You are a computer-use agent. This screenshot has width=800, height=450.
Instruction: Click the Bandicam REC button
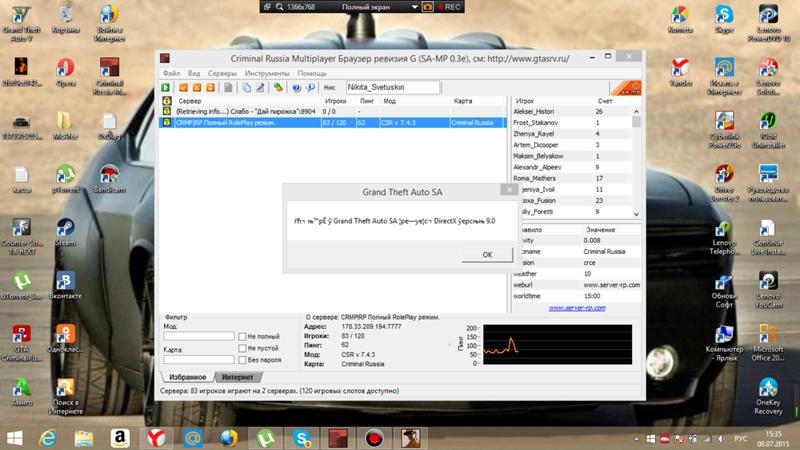point(448,7)
